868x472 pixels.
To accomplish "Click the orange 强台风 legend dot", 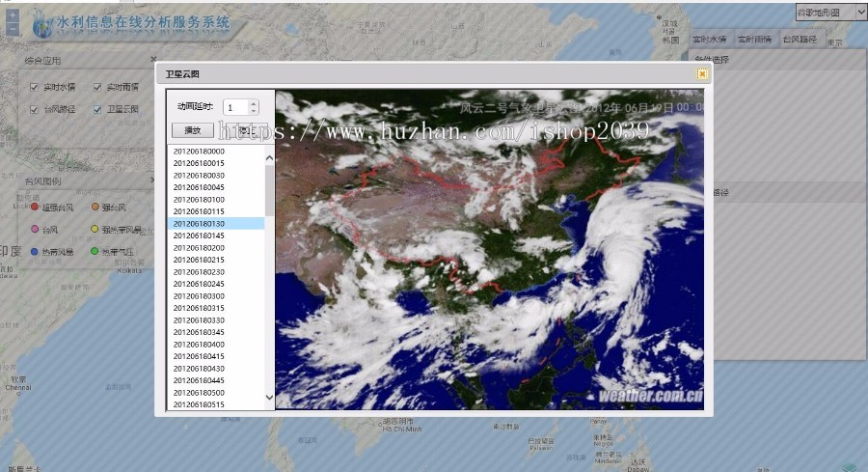I will (x=95, y=207).
